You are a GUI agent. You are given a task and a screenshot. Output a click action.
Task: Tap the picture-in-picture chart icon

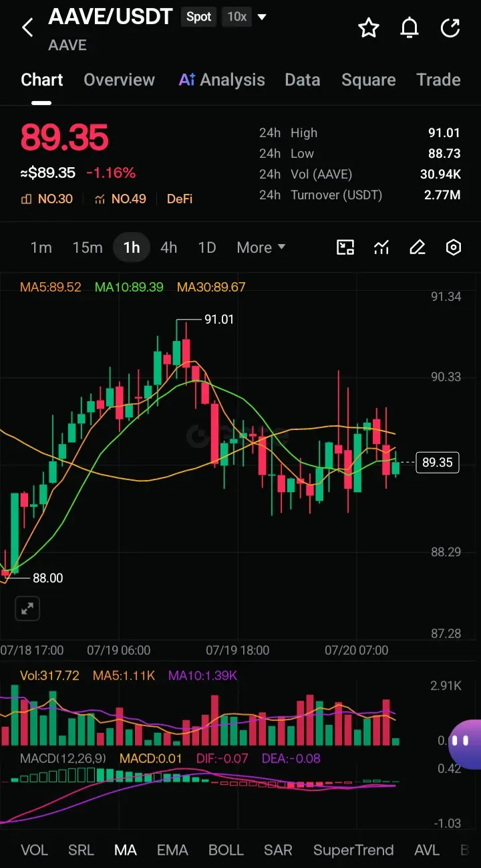pyautogui.click(x=345, y=247)
